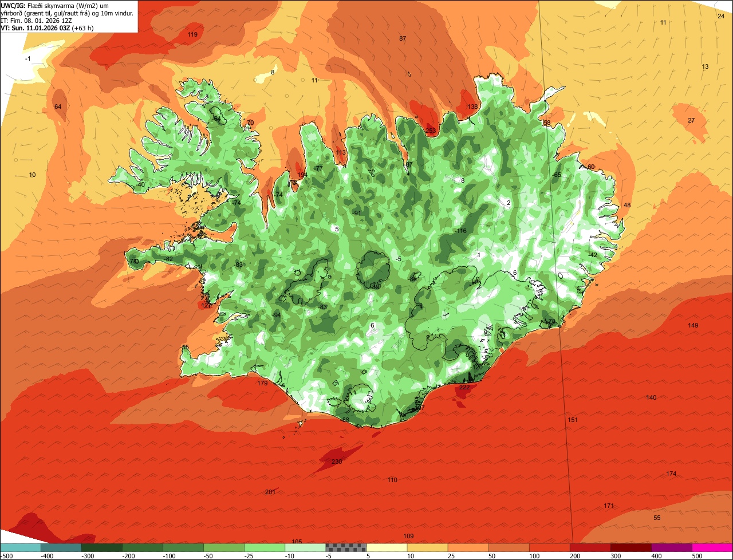
Task: Click the value -65 in east Iceland
Action: click(557, 175)
